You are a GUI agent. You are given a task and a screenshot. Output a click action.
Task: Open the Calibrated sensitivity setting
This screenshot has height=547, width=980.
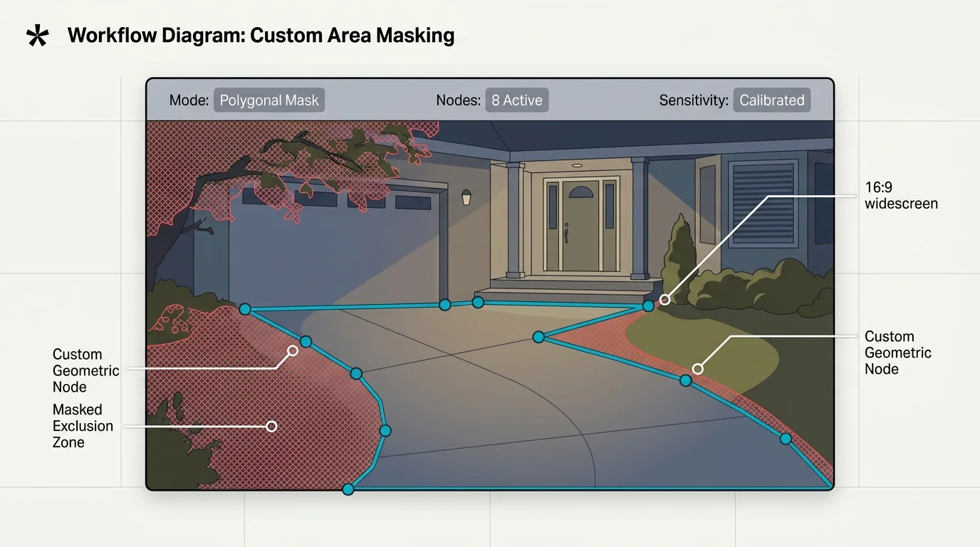click(x=772, y=100)
